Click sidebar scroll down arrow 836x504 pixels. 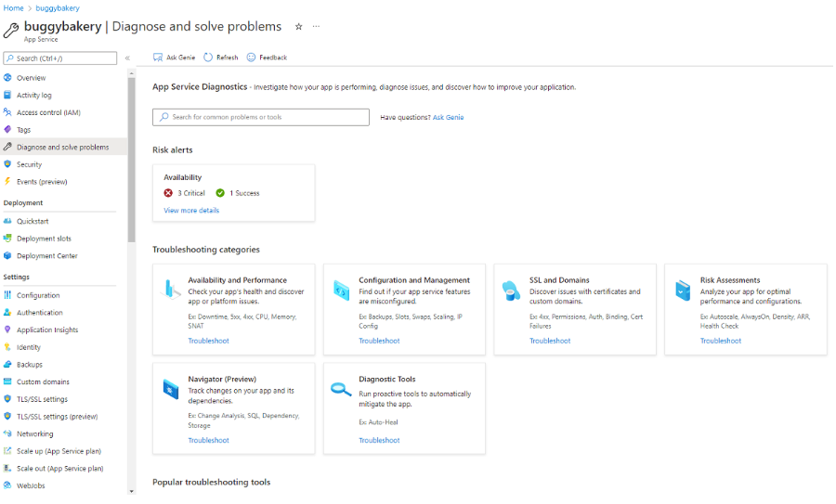[x=131, y=491]
